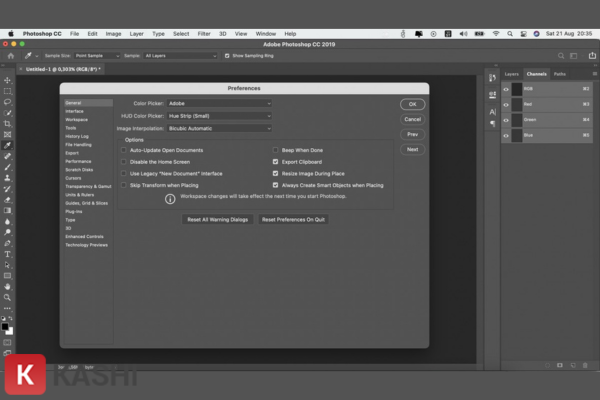Select the Eraser tool
The height and width of the screenshot is (400, 600).
point(7,200)
